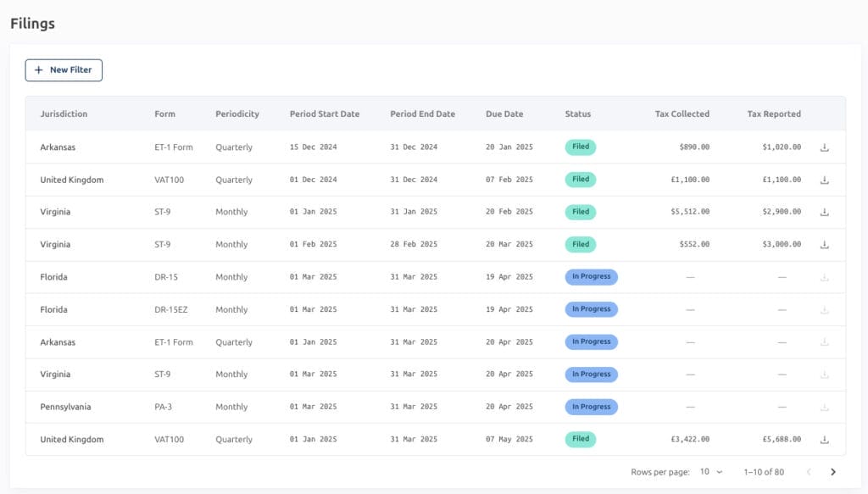Sort by Jurisdiction column header
Viewport: 868px width, 494px height.
[64, 114]
